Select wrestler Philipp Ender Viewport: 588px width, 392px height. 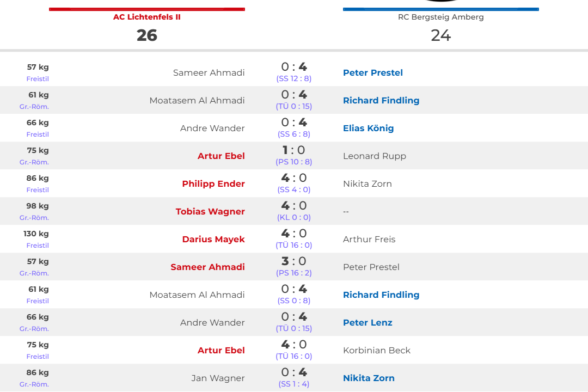(x=213, y=184)
